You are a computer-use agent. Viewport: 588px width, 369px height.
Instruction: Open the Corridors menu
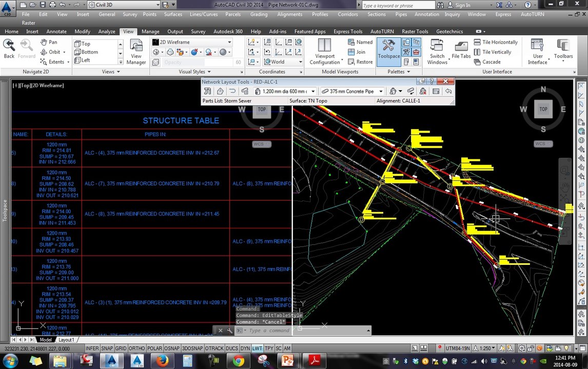tap(348, 14)
